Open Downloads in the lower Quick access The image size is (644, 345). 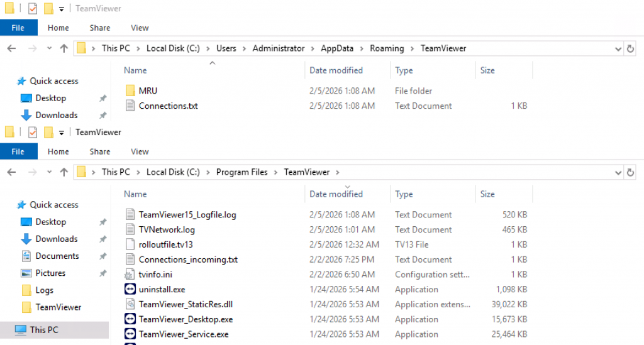point(56,239)
